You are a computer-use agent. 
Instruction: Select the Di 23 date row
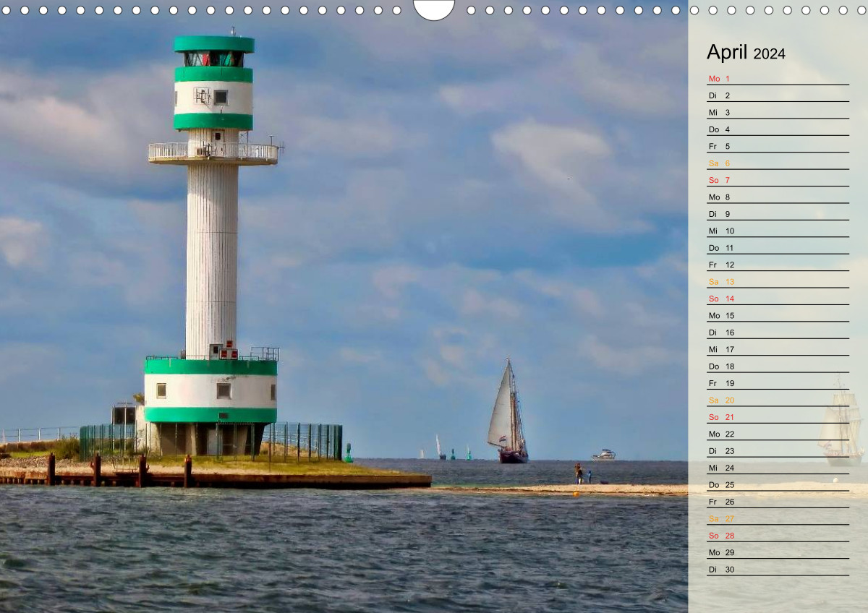[778, 450]
